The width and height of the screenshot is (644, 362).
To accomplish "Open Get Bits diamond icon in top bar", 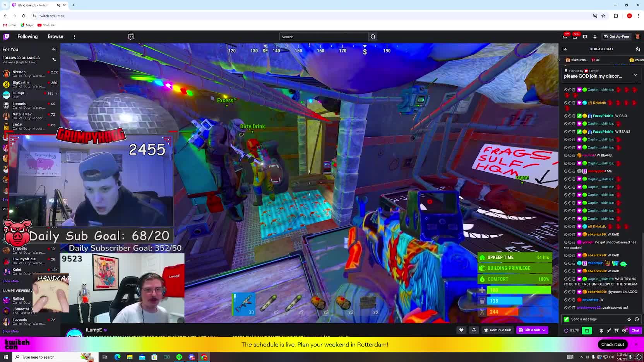I will pos(595,37).
